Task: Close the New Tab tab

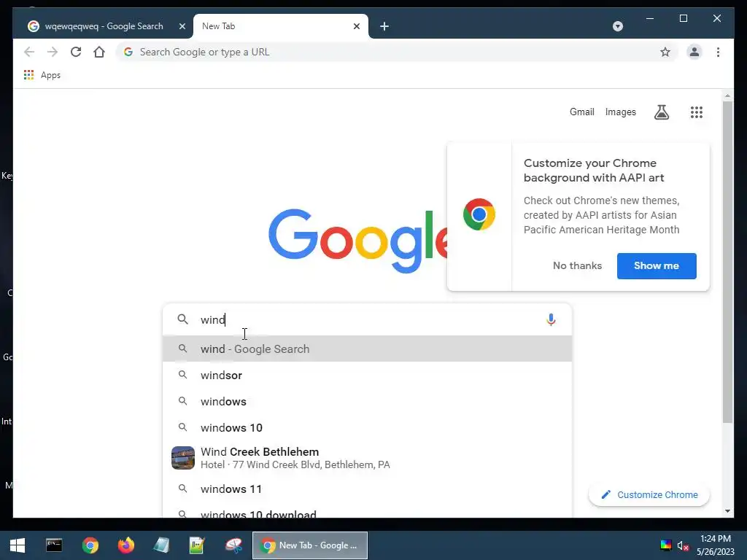Action: tap(356, 26)
